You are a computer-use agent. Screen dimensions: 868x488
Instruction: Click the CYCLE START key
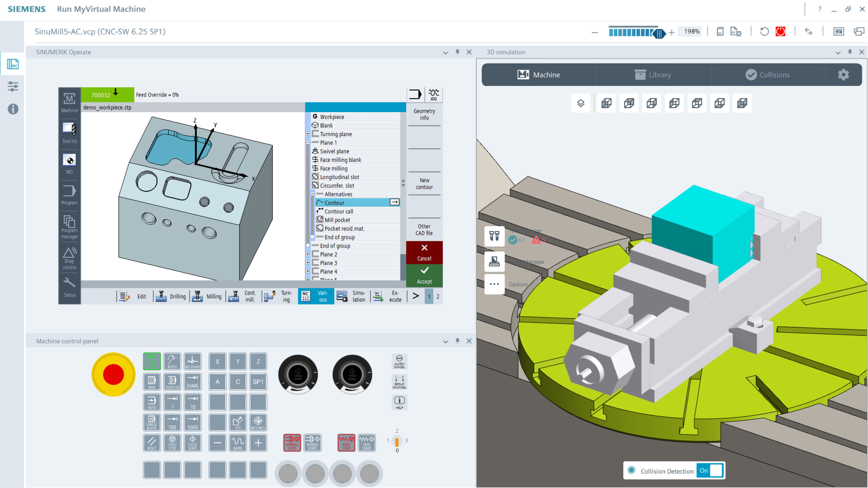192,443
